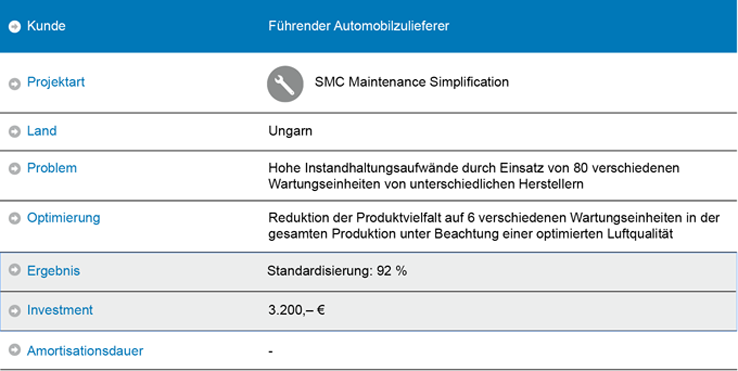
Task: Click the arrow icon next to Amortisationsdauer
Action: click(15, 350)
